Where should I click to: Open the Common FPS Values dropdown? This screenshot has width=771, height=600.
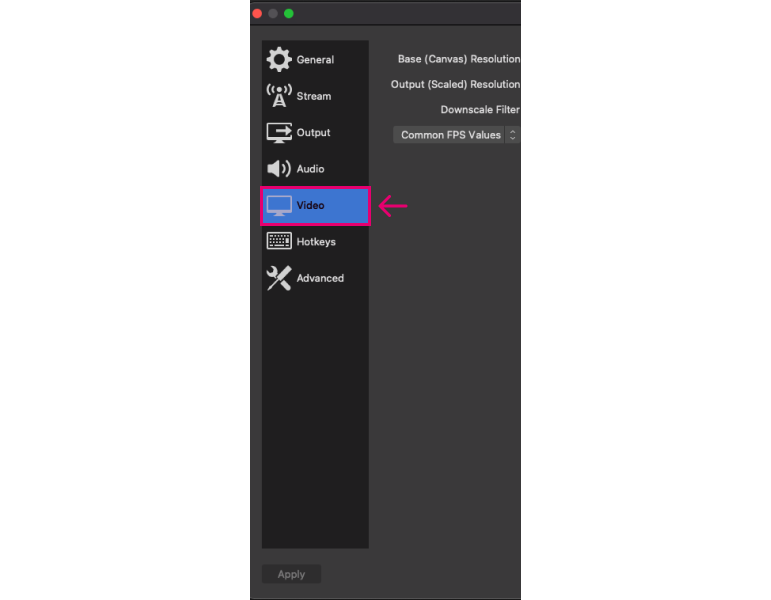[x=456, y=135]
